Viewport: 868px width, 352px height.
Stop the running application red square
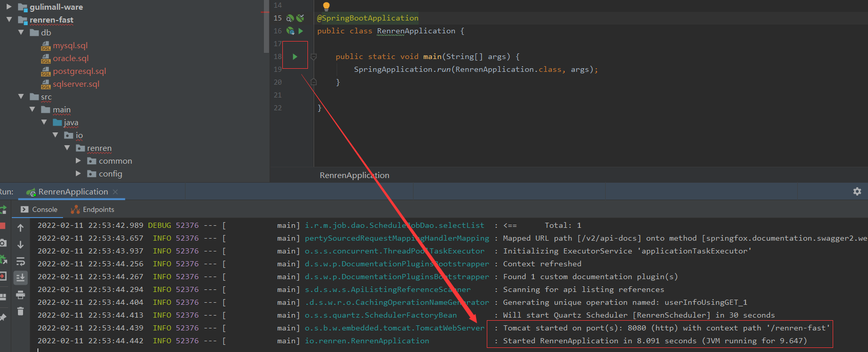pyautogui.click(x=3, y=226)
